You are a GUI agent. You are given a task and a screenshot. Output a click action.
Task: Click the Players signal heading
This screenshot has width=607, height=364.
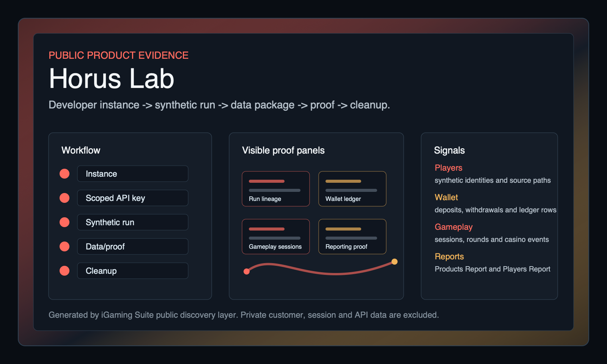(x=448, y=168)
